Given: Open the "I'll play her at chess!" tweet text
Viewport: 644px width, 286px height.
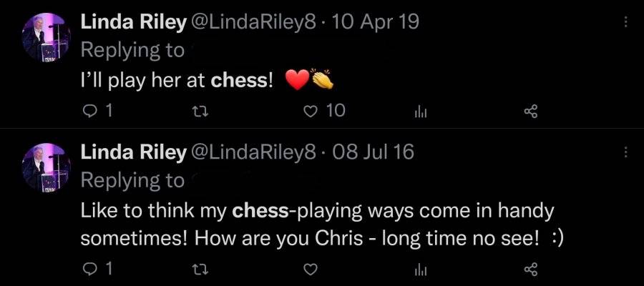Looking at the screenshot, I should pyautogui.click(x=177, y=82).
